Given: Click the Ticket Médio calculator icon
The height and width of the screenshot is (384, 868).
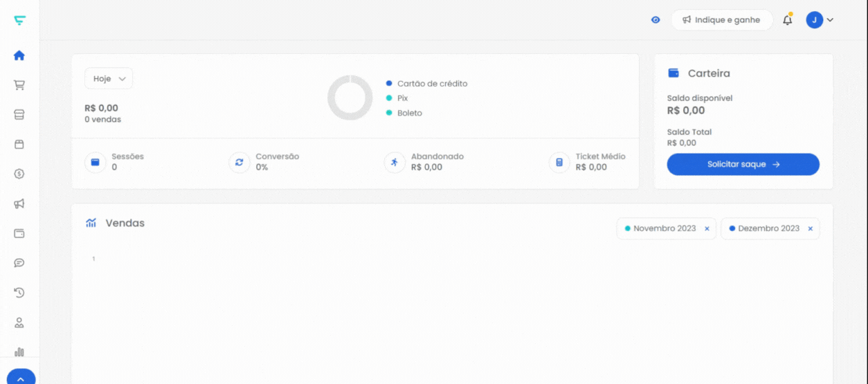Looking at the screenshot, I should click(x=559, y=163).
